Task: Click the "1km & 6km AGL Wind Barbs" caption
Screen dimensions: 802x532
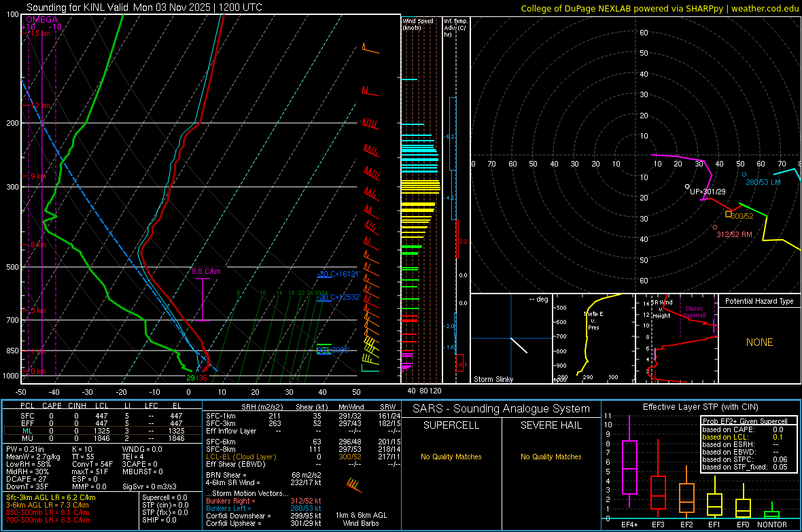Action: (x=361, y=519)
